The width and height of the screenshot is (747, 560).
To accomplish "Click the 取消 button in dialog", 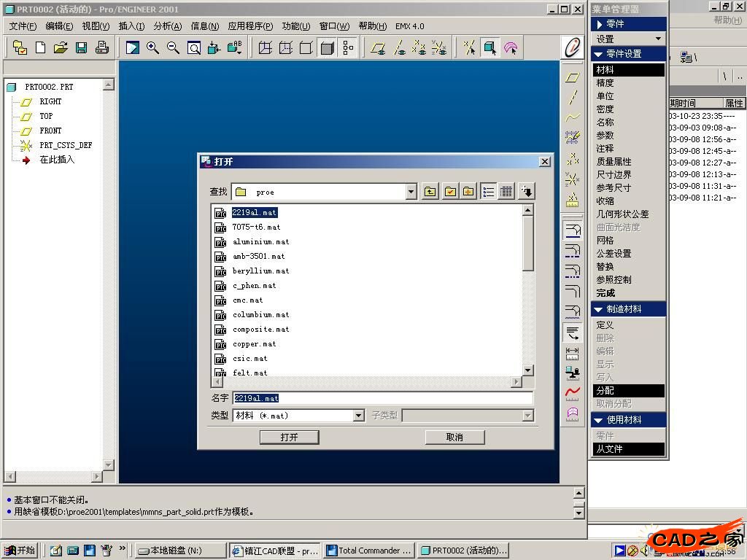I will click(x=454, y=437).
